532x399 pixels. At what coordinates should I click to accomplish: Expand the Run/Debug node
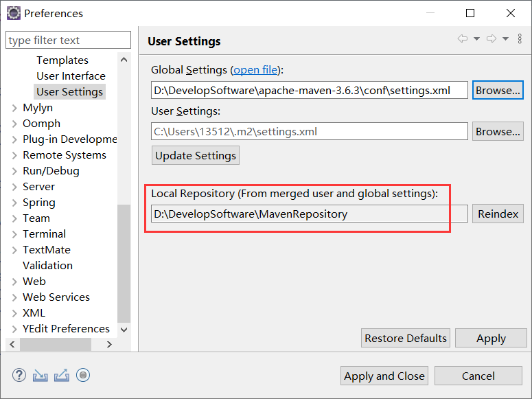(14, 171)
